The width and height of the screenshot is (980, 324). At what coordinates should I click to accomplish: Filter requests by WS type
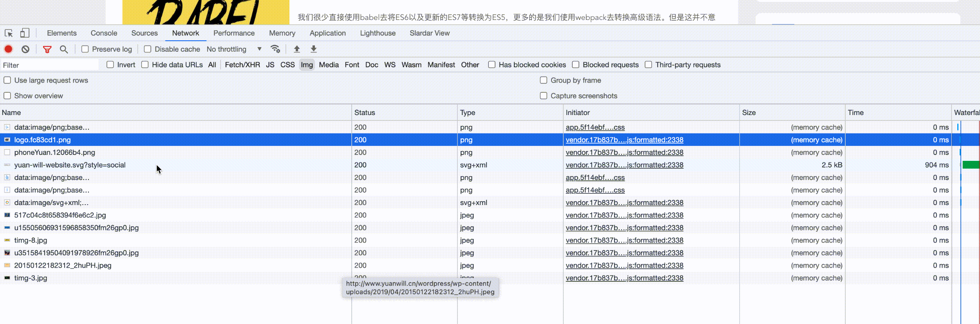(390, 65)
